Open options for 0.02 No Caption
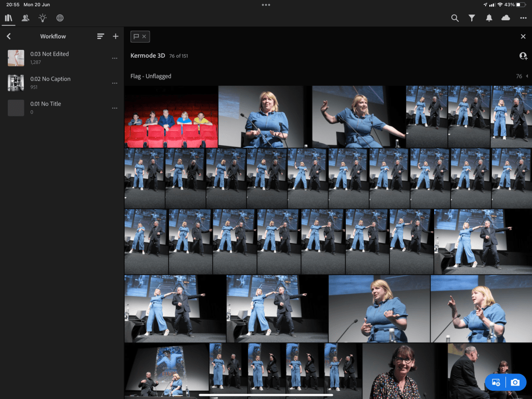This screenshot has height=399, width=532. coord(114,83)
